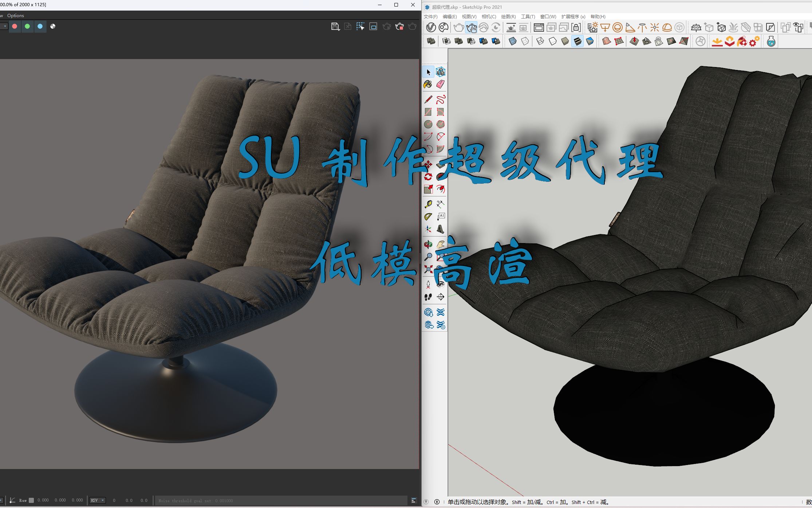Open the 文件(F) menu

tap(431, 17)
